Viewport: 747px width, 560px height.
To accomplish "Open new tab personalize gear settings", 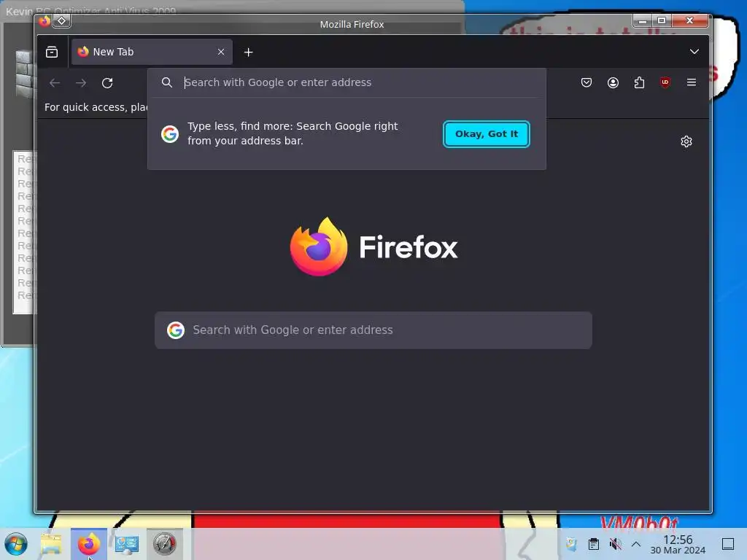I will (686, 141).
